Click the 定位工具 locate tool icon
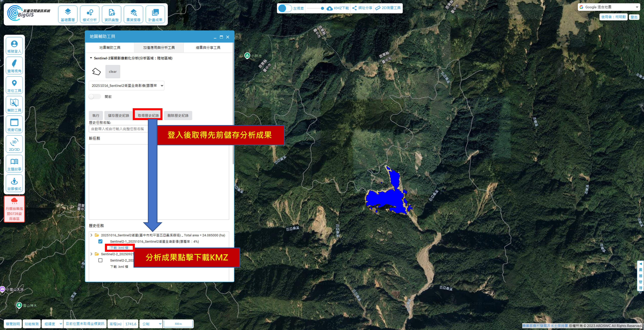This screenshot has width=644, height=330. 14,85
